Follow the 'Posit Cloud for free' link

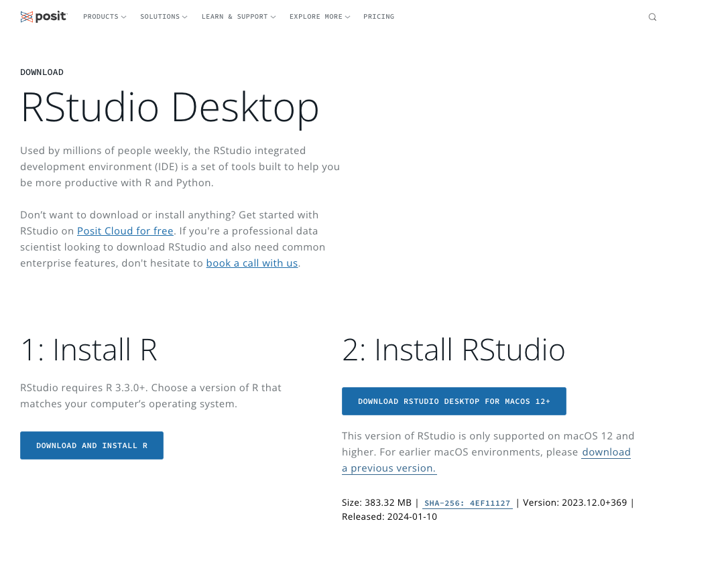click(x=125, y=231)
